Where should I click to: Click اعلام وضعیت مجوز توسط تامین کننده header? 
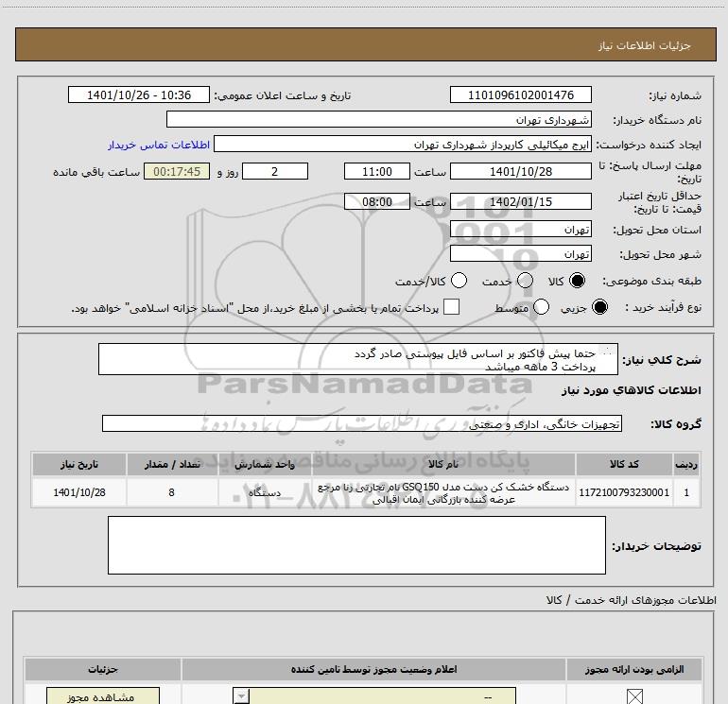[373, 669]
